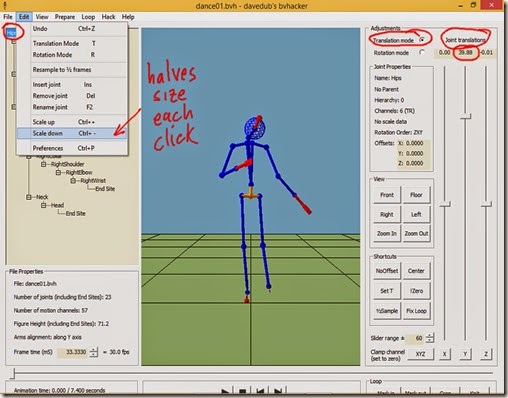Switch to the Floor view
508x398 pixels.
(x=416, y=195)
